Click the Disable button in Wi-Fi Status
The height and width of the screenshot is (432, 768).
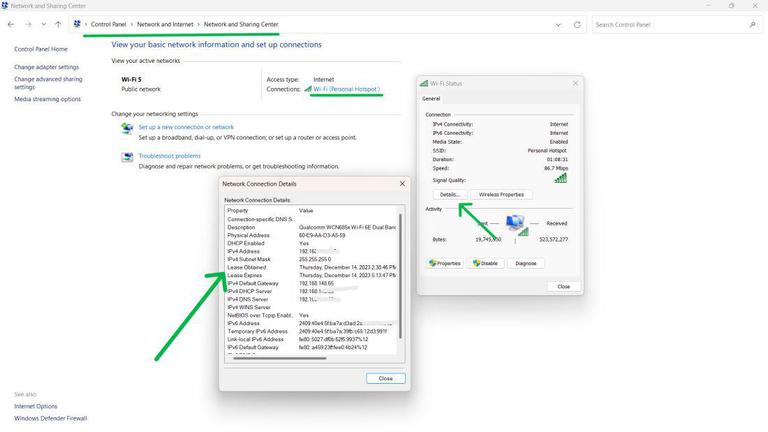(x=485, y=264)
